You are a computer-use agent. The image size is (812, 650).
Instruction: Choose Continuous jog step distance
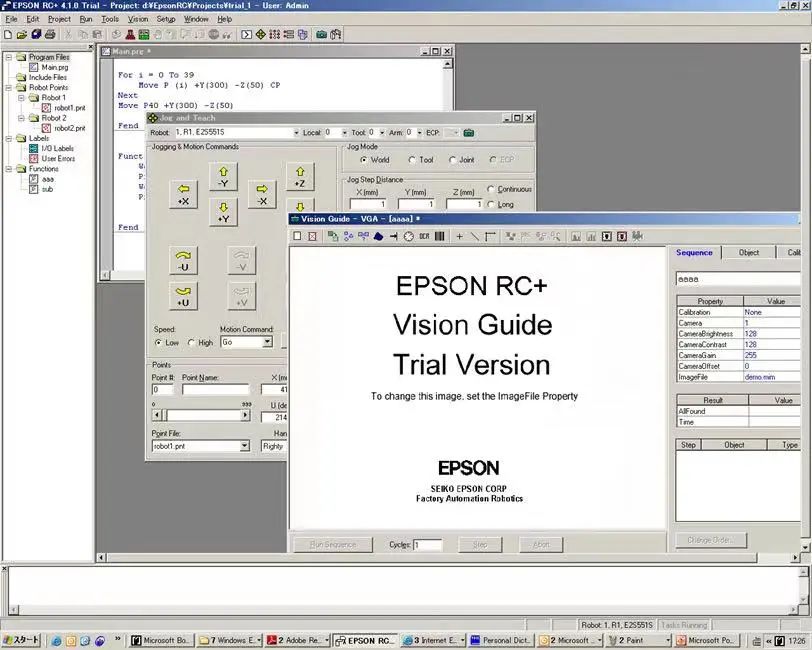click(491, 189)
